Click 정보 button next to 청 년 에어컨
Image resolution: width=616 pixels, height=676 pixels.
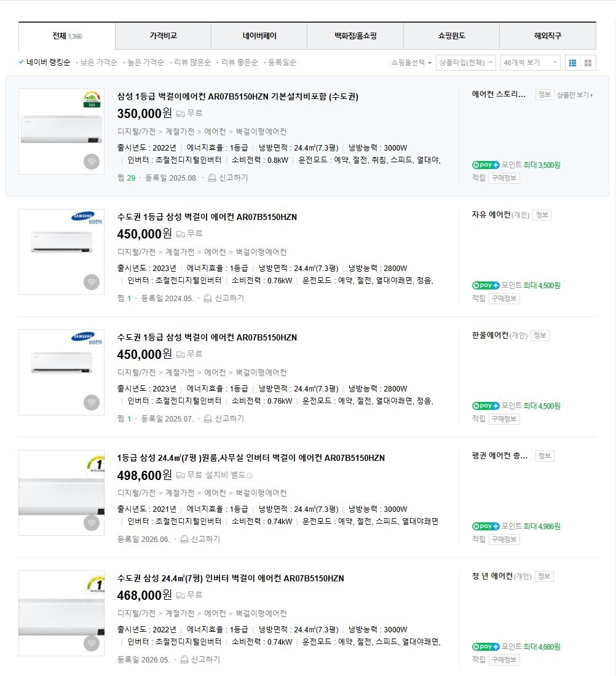click(x=544, y=576)
